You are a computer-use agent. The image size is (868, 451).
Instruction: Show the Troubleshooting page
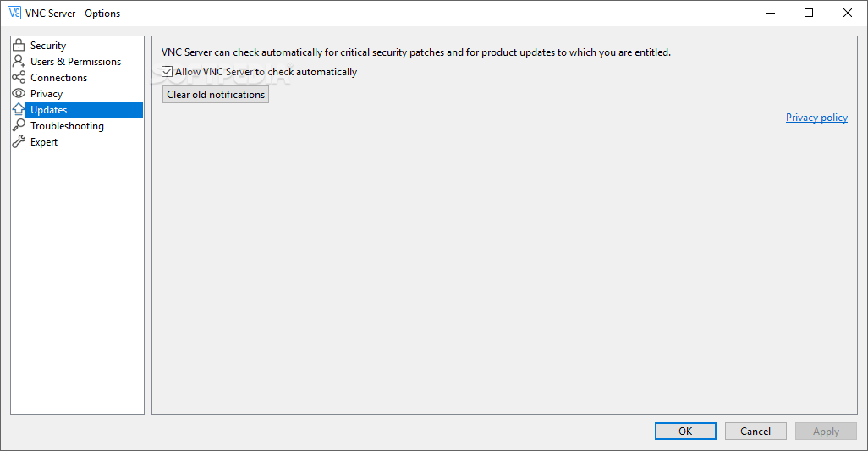(x=67, y=126)
